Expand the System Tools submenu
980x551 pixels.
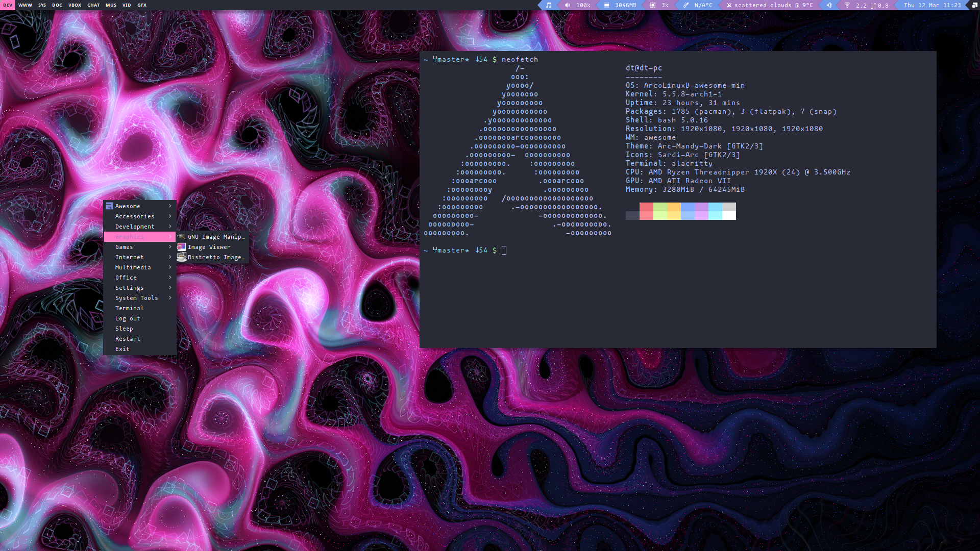136,298
